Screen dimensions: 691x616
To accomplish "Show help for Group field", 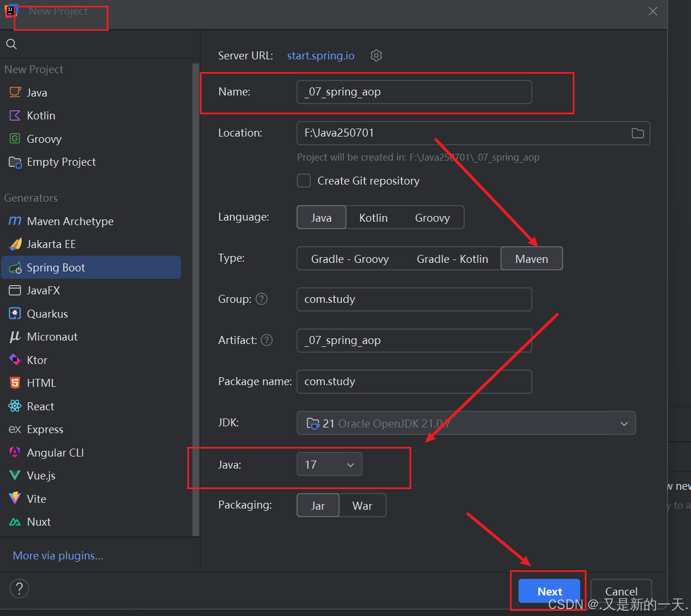I will point(262,299).
